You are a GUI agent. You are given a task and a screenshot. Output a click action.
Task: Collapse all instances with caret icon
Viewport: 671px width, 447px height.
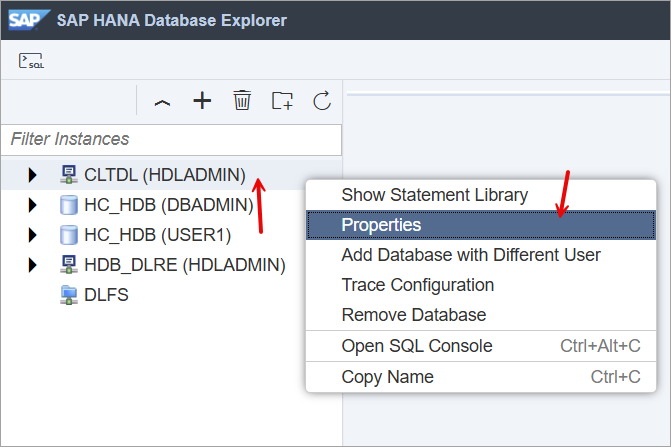pos(162,102)
